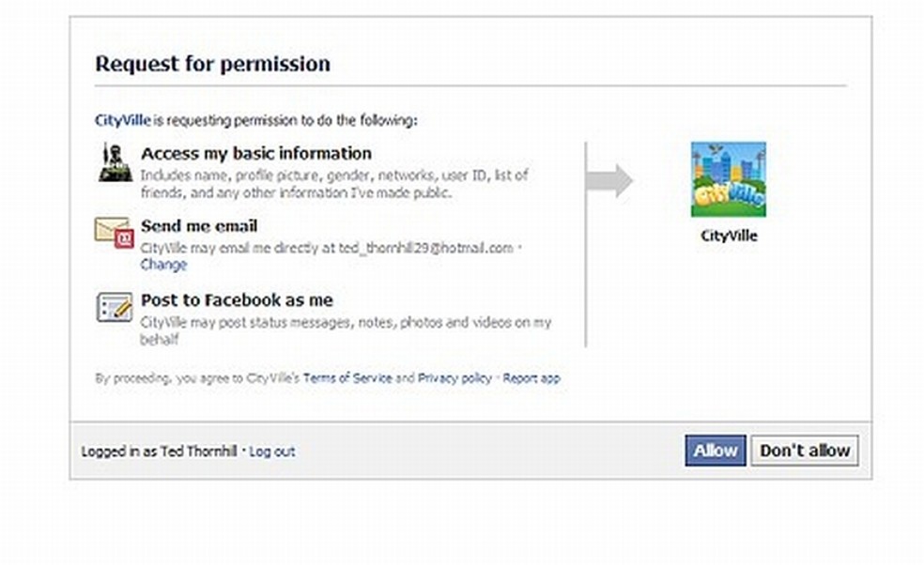Open the Terms of Service link
The image size is (924, 565).
pos(346,378)
